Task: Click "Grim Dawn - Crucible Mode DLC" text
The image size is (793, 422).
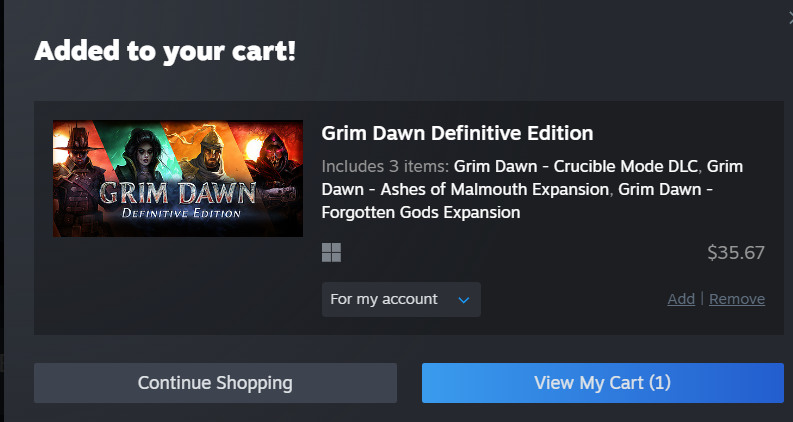Action: pos(577,166)
